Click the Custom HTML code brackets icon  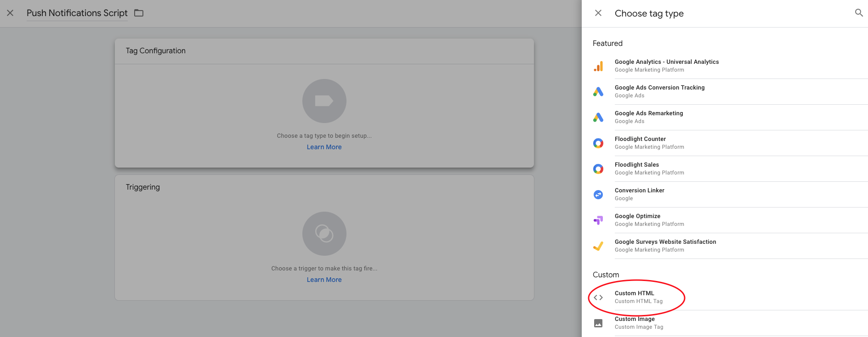point(598,298)
